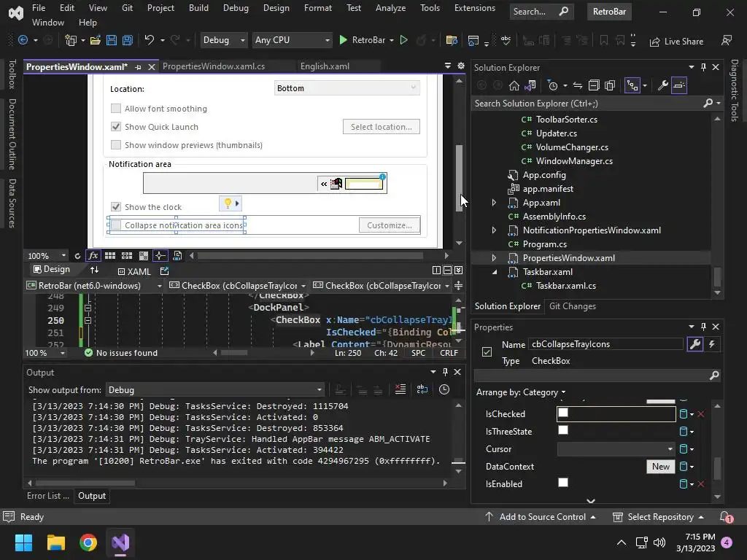Open Show output from Debug dropdown

(215, 390)
